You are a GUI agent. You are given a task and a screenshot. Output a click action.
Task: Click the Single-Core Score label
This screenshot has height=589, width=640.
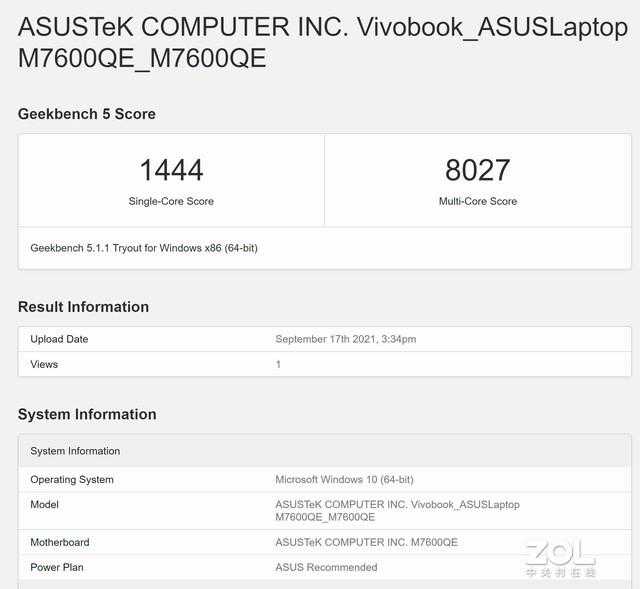pyautogui.click(x=171, y=201)
